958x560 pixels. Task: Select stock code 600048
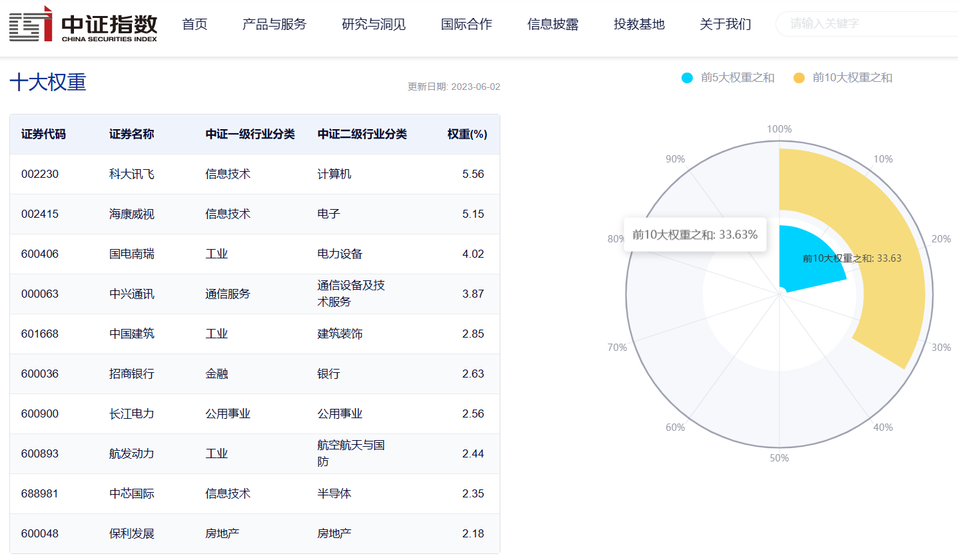point(40,534)
